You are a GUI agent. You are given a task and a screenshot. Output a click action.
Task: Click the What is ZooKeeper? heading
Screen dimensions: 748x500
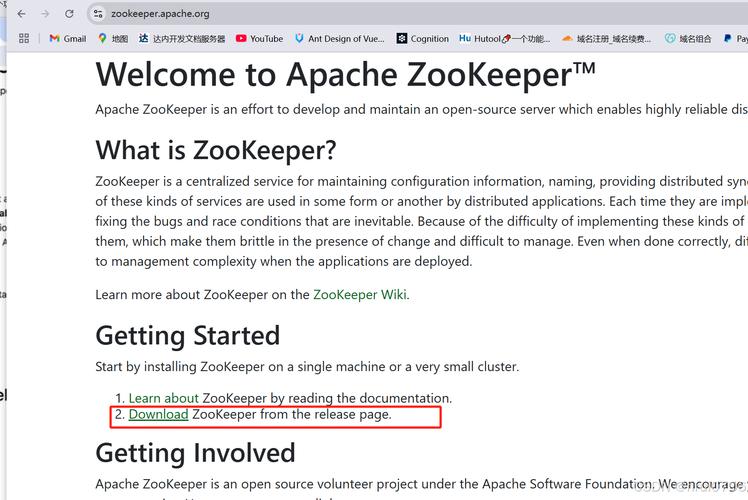216,150
